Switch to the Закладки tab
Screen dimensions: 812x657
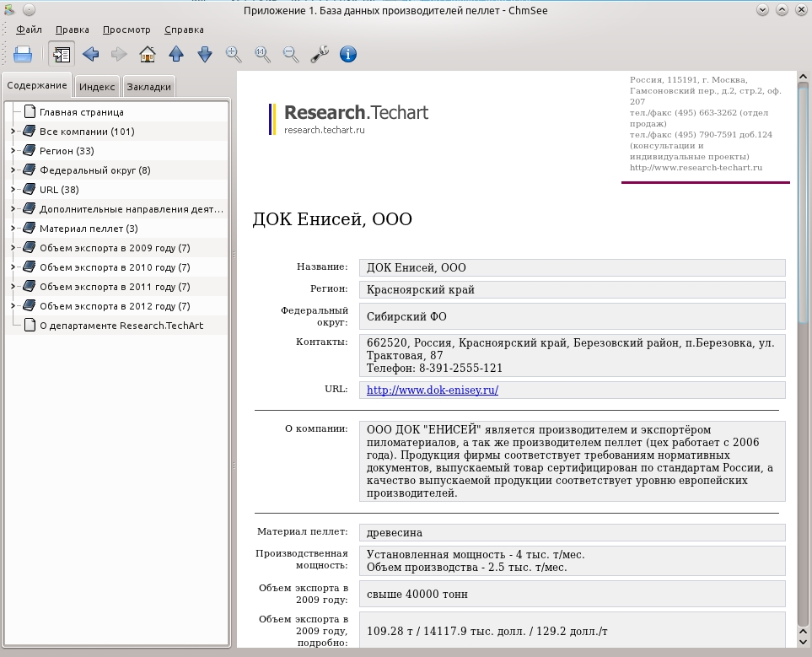[x=148, y=87]
